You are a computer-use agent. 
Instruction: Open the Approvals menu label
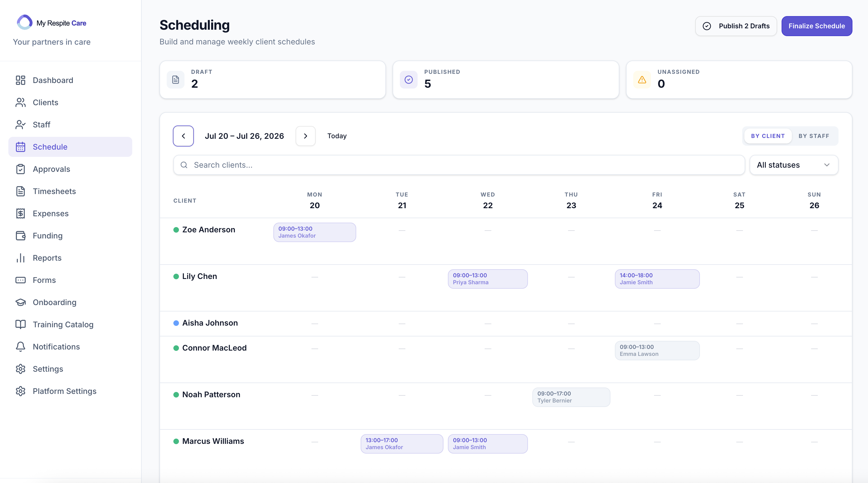(52, 169)
